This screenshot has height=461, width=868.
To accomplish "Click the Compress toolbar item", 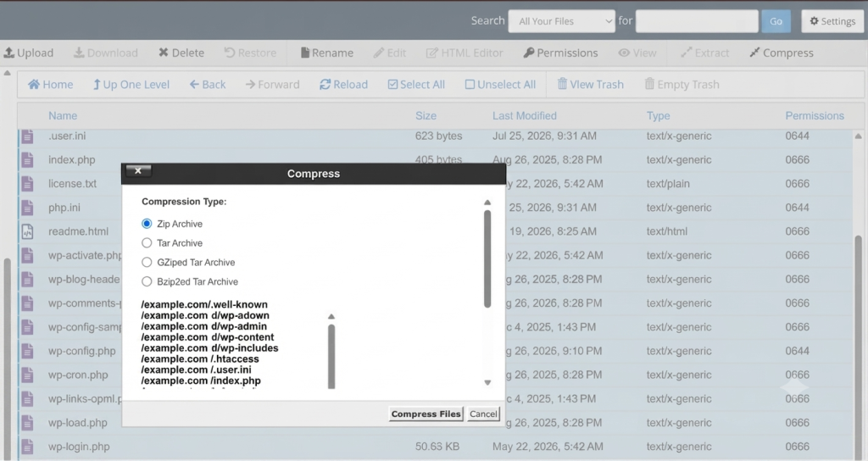I will point(781,53).
